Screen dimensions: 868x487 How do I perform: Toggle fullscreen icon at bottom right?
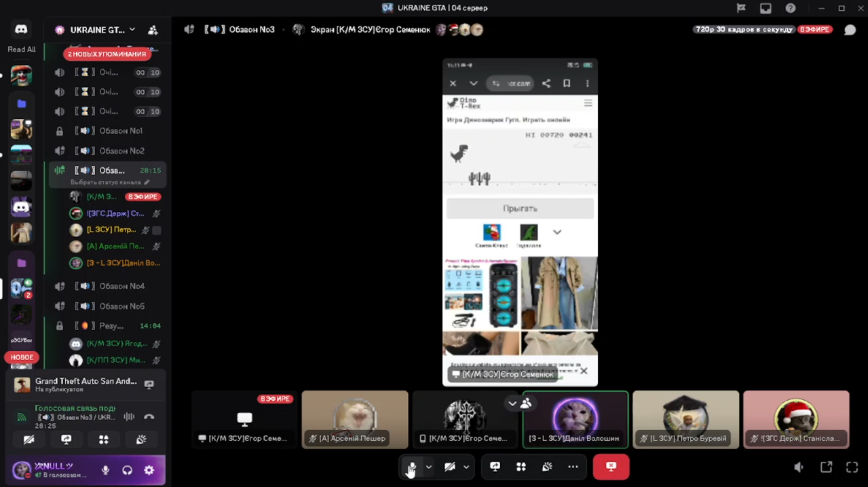(852, 467)
